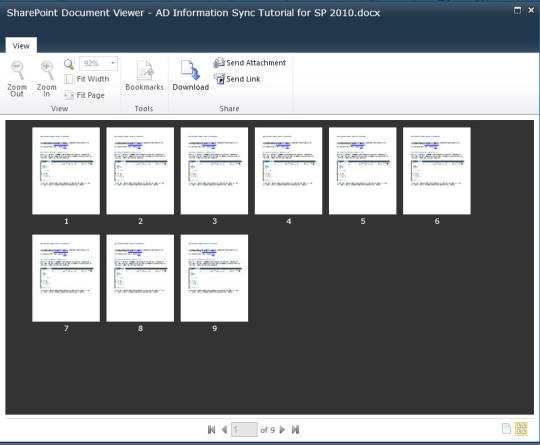540x445 pixels.
Task: Click the zoom magnifier icon beside 92%
Action: coord(69,64)
